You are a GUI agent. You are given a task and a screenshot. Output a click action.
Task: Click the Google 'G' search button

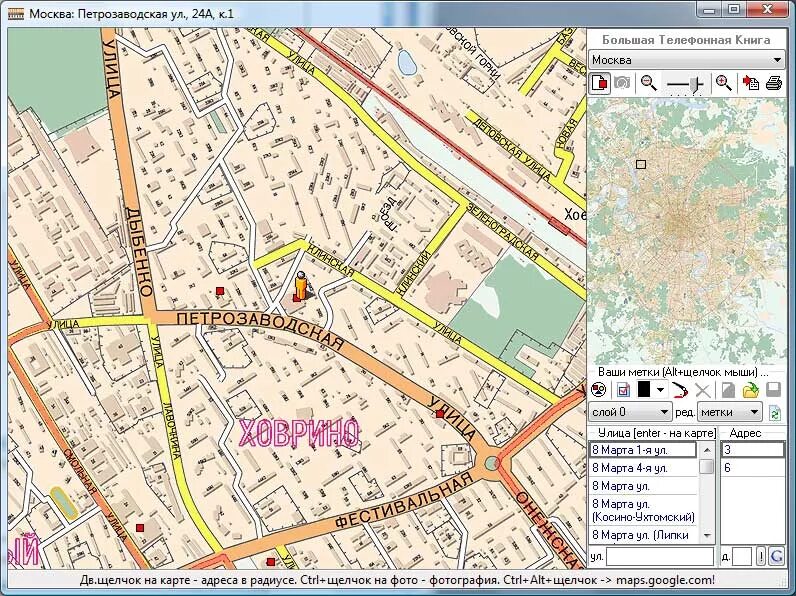pos(777,556)
